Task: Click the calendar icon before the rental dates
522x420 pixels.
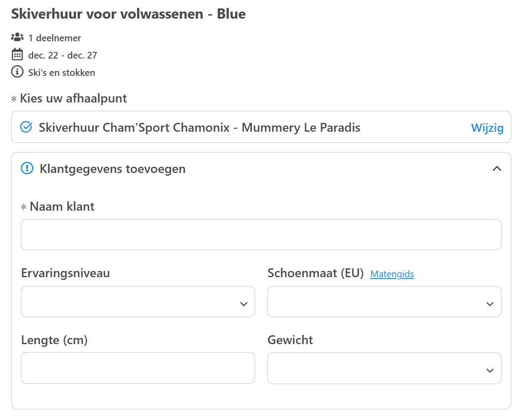Action: click(16, 55)
